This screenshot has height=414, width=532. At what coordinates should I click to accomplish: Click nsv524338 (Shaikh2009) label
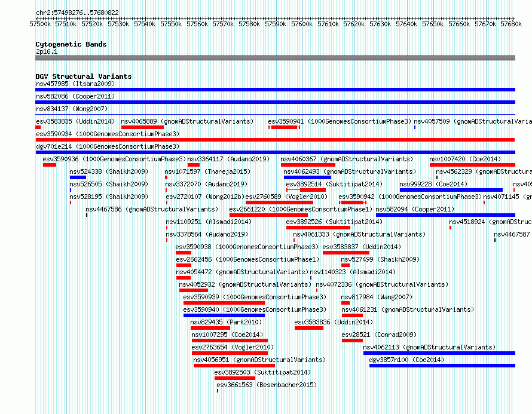pyautogui.click(x=109, y=171)
